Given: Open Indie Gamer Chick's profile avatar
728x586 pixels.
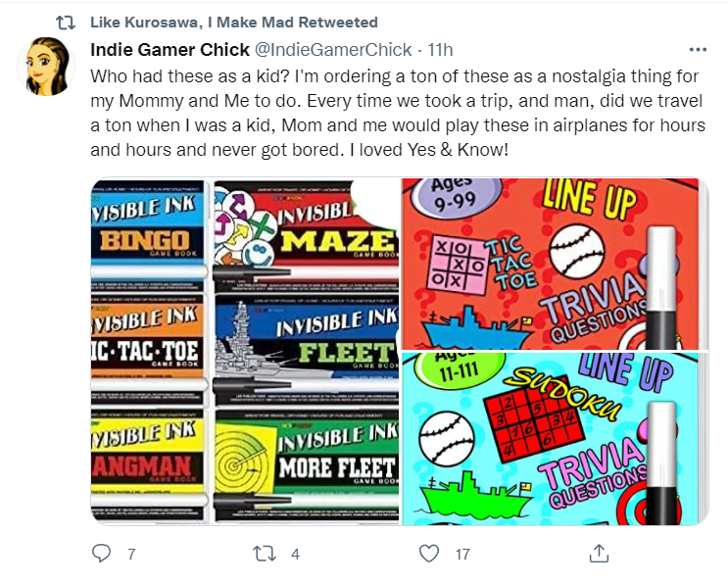Looking at the screenshot, I should point(47,67).
